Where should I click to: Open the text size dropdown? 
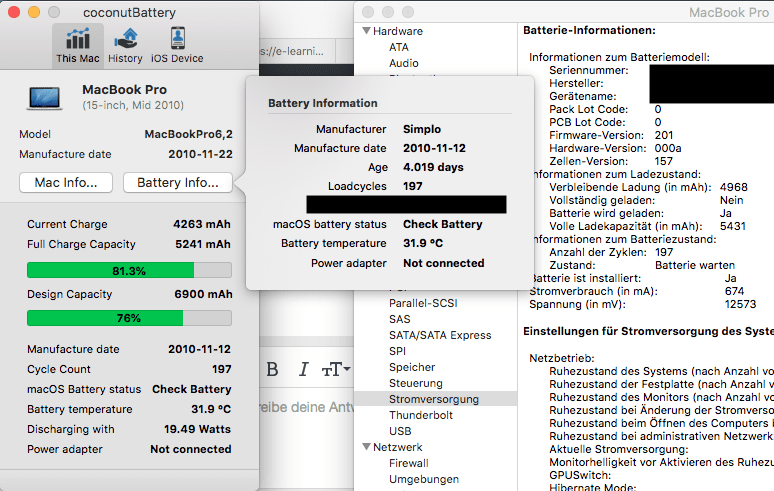tap(336, 369)
